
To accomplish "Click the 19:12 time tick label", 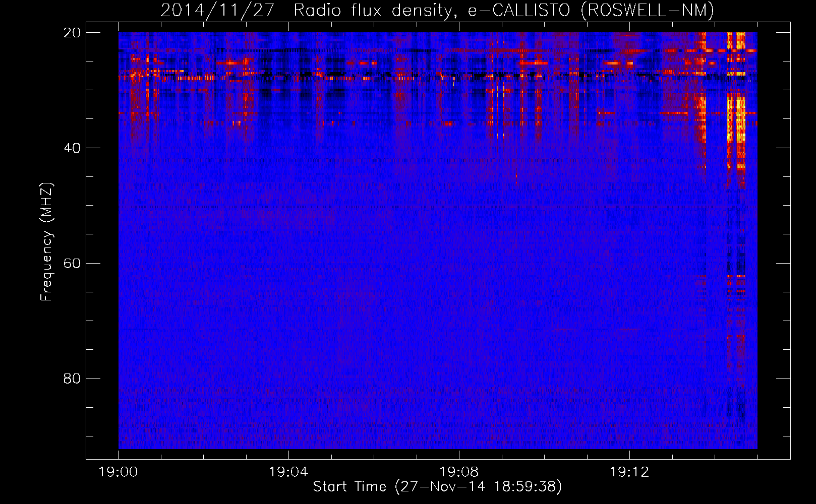I will click(629, 472).
